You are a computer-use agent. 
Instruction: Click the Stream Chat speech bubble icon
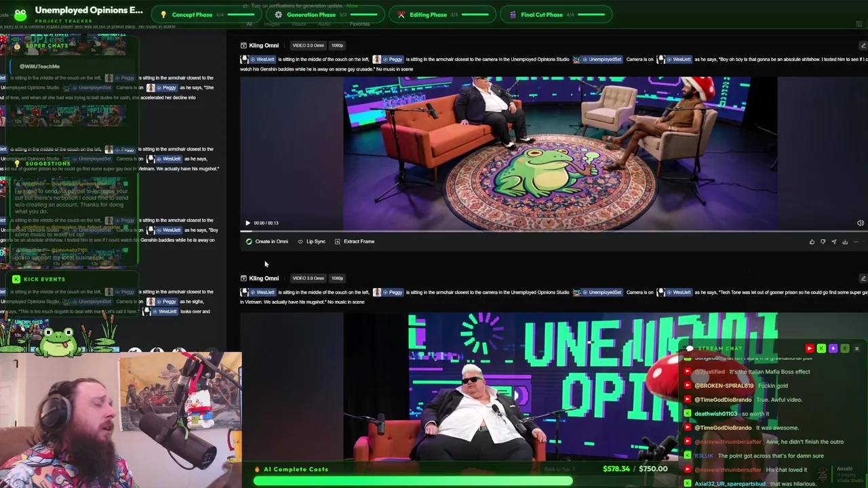point(690,348)
